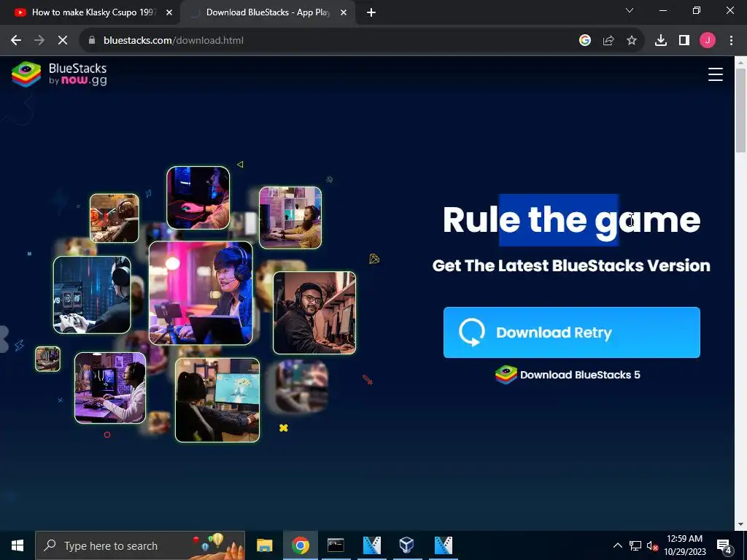Click the Google icon in address bar
Image resolution: width=747 pixels, height=560 pixels.
pos(584,41)
